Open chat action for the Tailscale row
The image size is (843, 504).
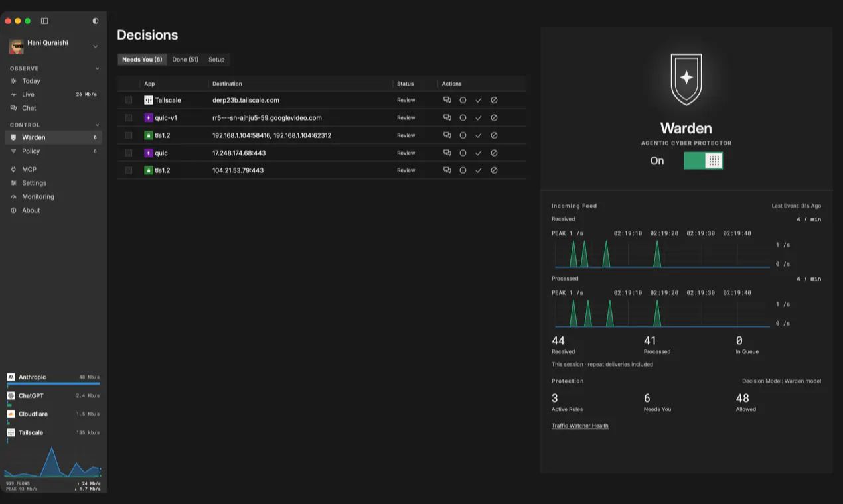(447, 100)
